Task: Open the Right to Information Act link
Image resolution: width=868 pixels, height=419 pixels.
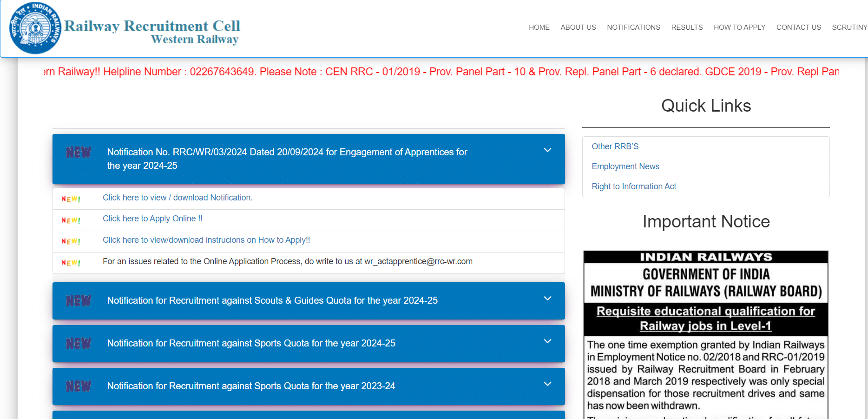Action: click(x=634, y=186)
